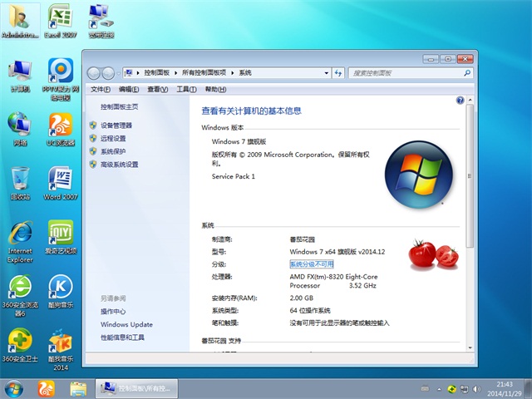
Task: Open 操作中心 (Action Center) link
Action: (113, 311)
